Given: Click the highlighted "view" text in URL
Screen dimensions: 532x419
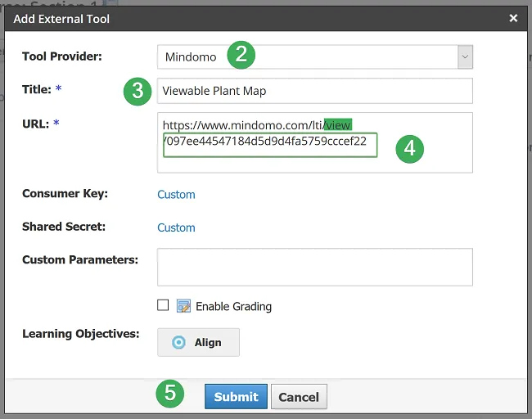Looking at the screenshot, I should pyautogui.click(x=338, y=125).
